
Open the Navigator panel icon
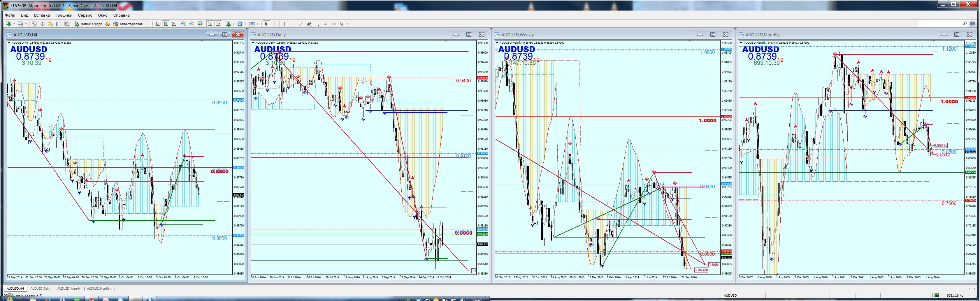point(50,24)
